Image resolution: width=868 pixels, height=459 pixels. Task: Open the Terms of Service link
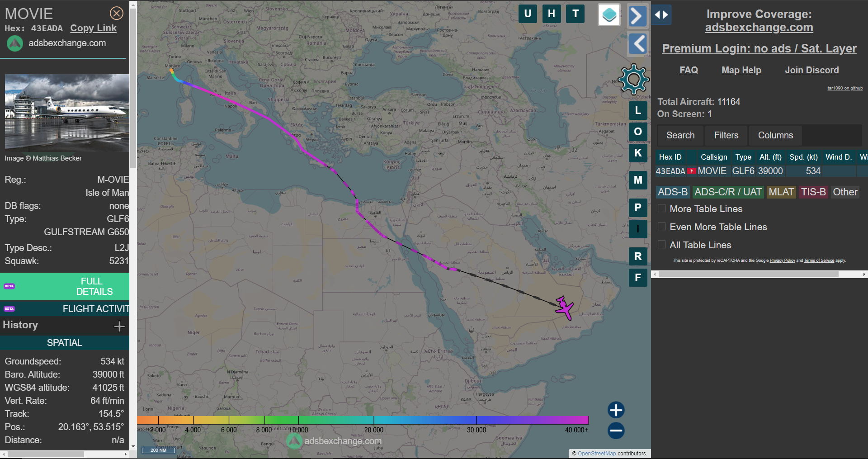coord(819,260)
